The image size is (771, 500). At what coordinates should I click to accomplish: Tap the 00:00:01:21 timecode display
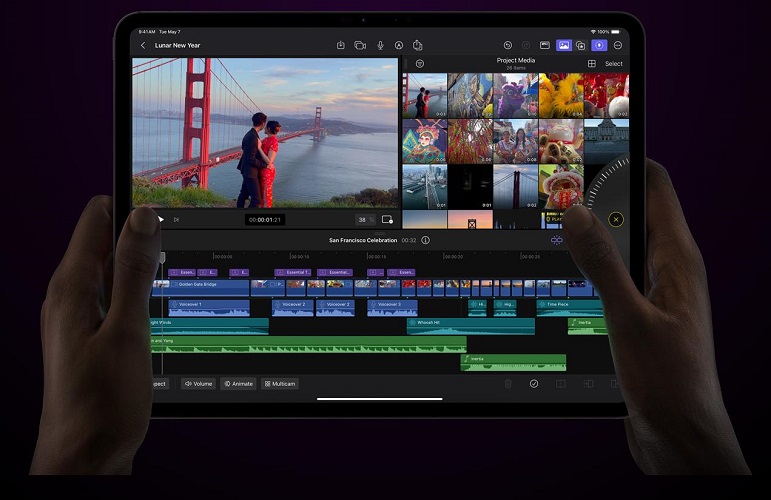click(265, 220)
